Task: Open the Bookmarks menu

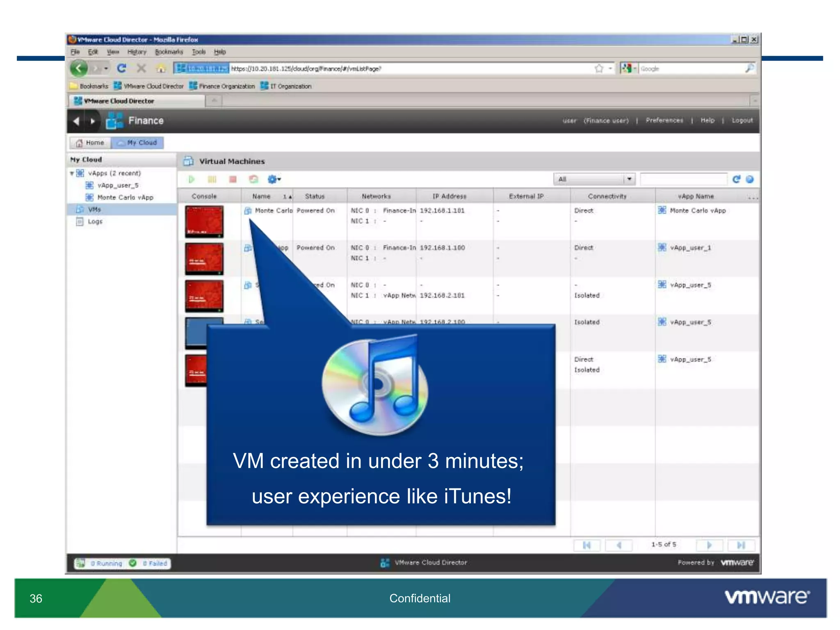Action: 169,52
